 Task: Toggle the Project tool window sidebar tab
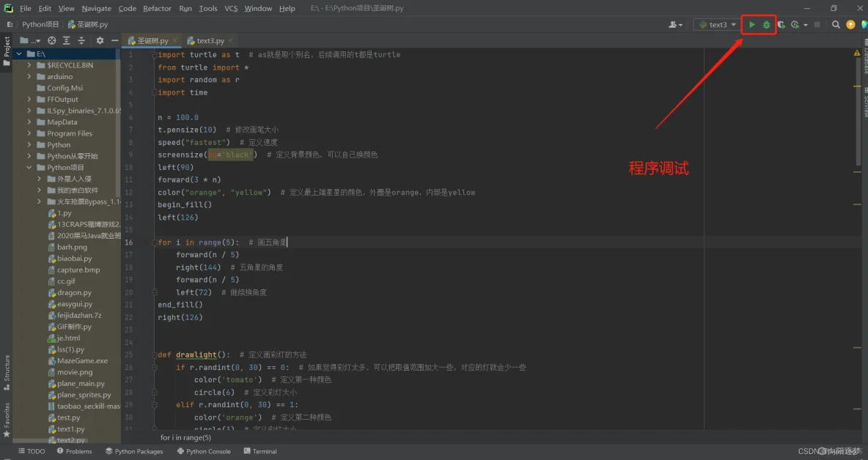click(7, 51)
